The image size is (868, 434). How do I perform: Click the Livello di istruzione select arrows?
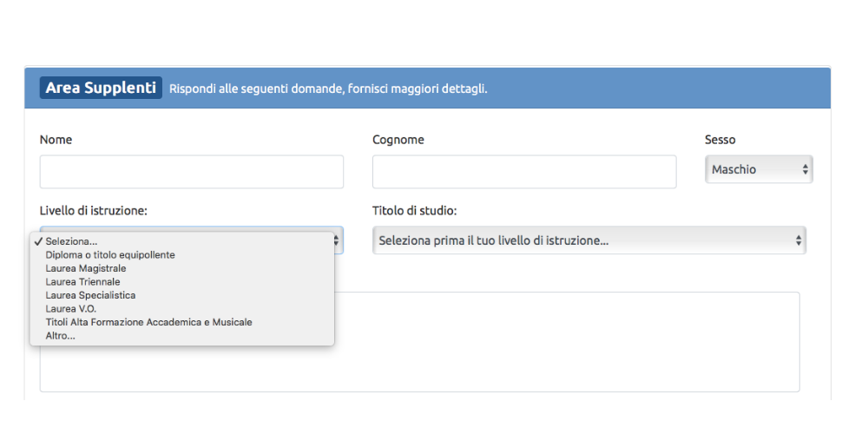pos(337,240)
